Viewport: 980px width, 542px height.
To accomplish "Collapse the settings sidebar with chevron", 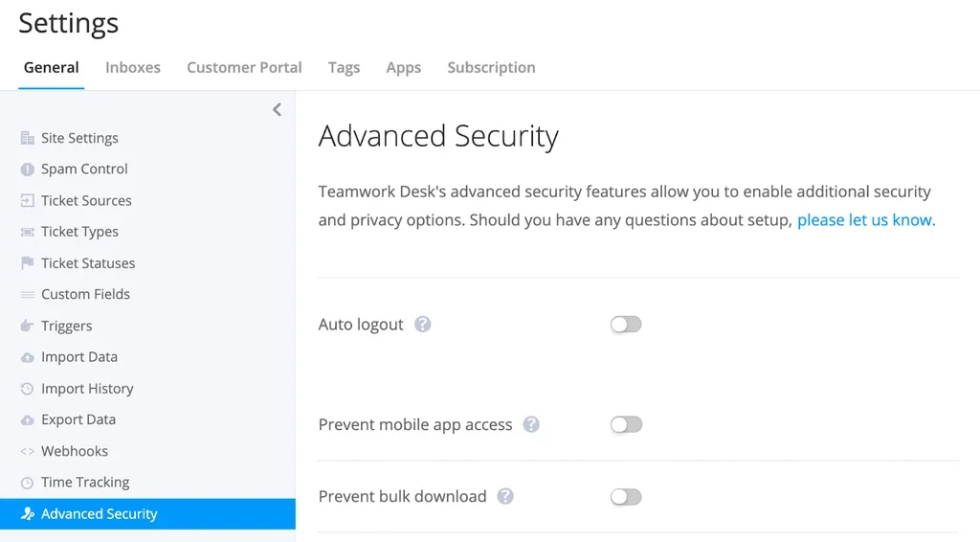I will tap(277, 110).
